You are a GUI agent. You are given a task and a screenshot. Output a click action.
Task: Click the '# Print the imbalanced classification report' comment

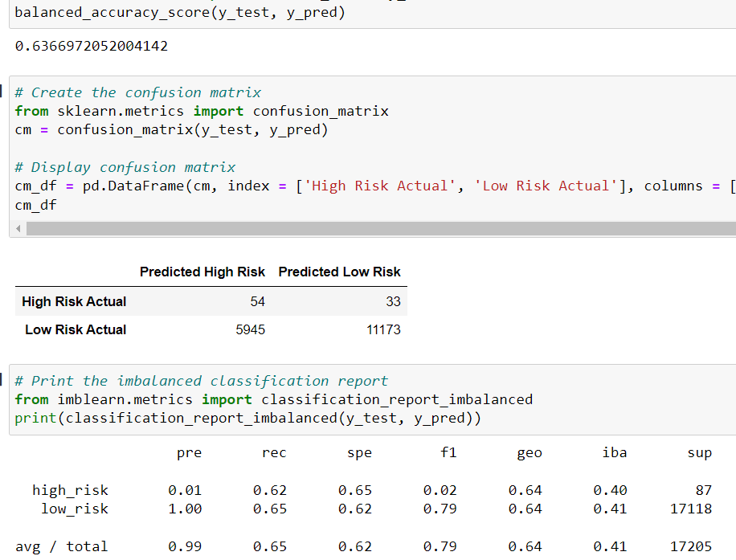click(202, 381)
